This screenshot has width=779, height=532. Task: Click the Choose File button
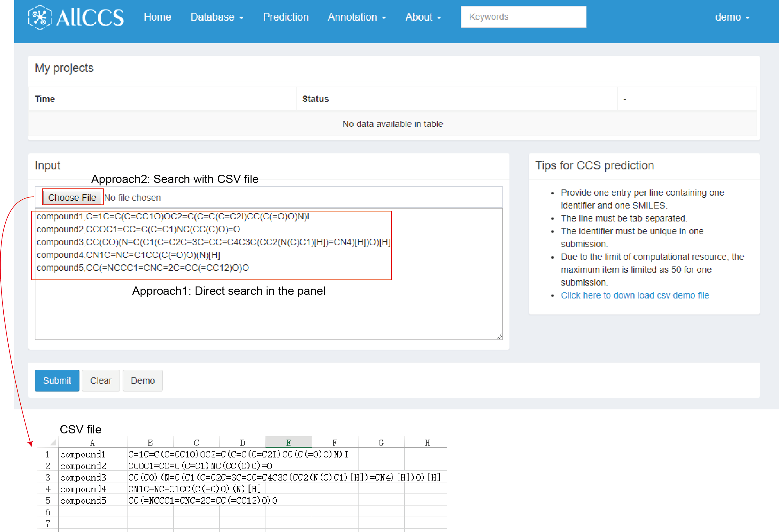[x=72, y=197]
